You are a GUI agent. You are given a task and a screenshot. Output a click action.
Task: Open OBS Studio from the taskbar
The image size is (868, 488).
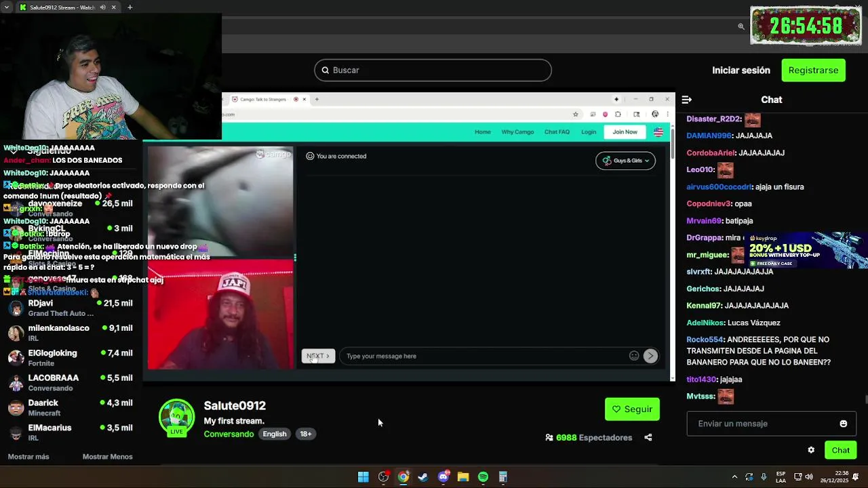pyautogui.click(x=383, y=477)
